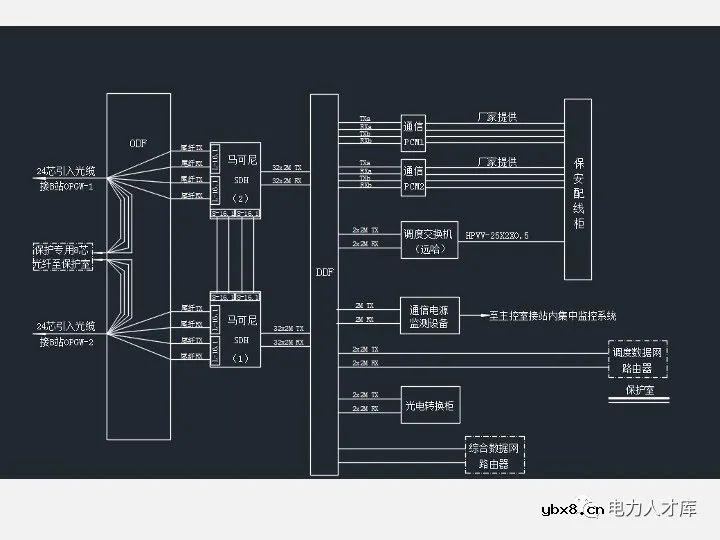Click the upper 厂家提供 label near PCM1
Image resolution: width=720 pixels, height=540 pixels.
tap(497, 118)
